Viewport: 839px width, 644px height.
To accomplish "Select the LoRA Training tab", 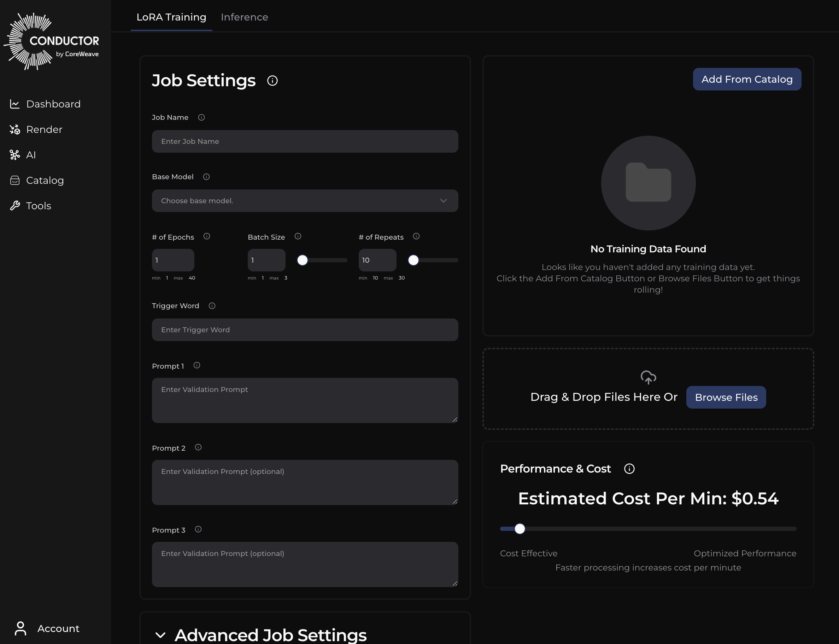I will [171, 17].
